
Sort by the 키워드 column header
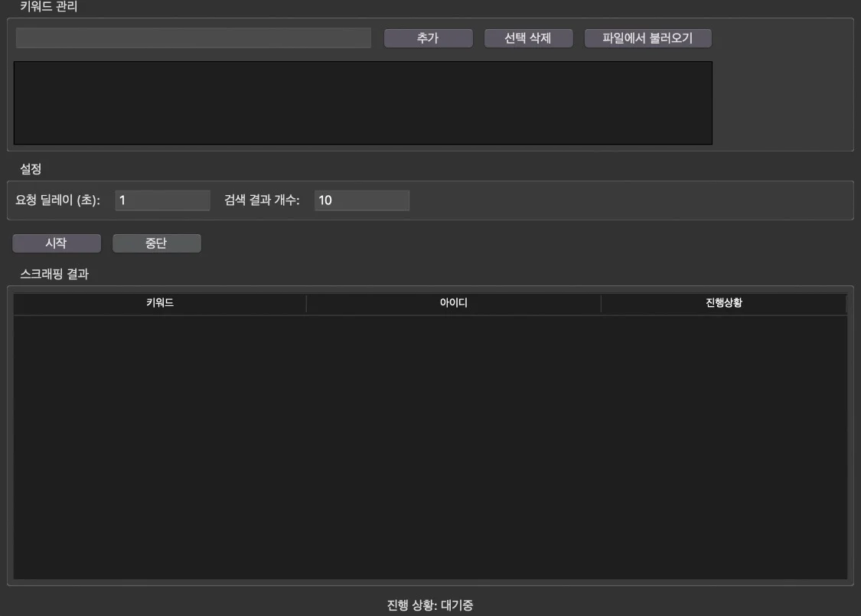(160, 303)
